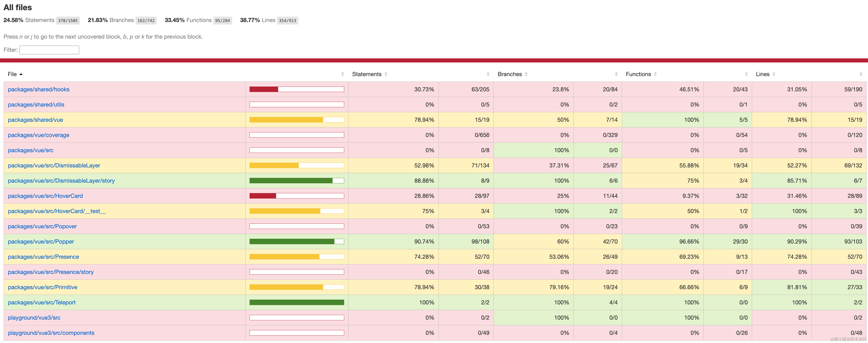Screen dimensions: 868x343
Task: Click sort icon above statements fraction column
Action: (488, 74)
